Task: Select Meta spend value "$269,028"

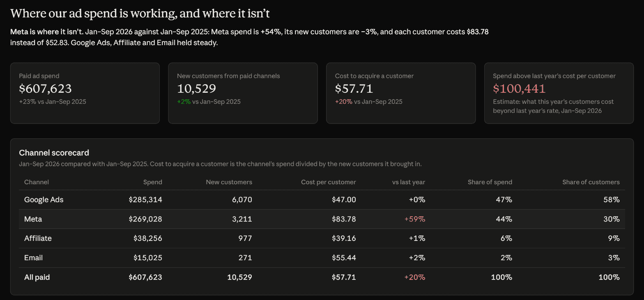Action: point(145,219)
